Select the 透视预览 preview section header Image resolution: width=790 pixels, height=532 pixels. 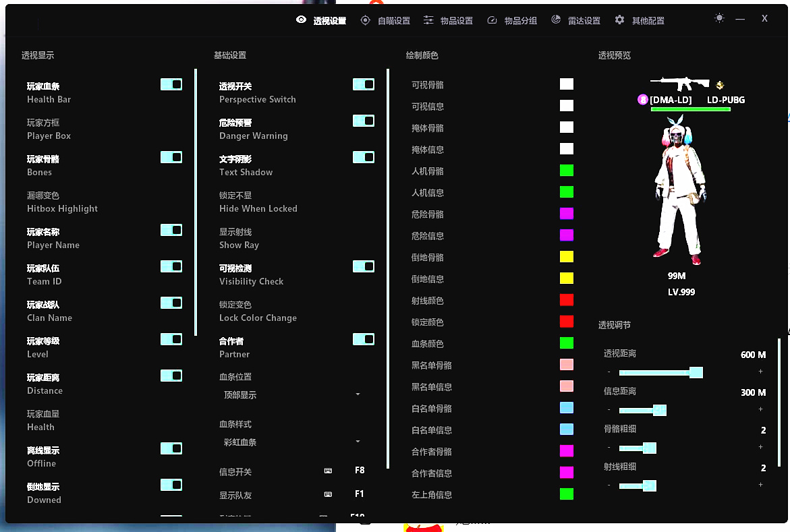coord(614,55)
